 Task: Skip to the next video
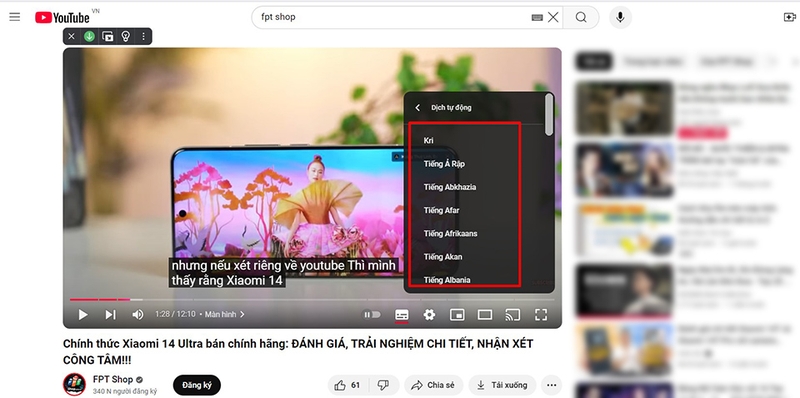110,315
